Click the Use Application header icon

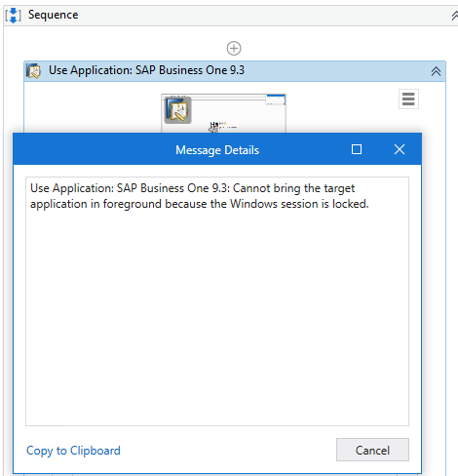pos(33,70)
